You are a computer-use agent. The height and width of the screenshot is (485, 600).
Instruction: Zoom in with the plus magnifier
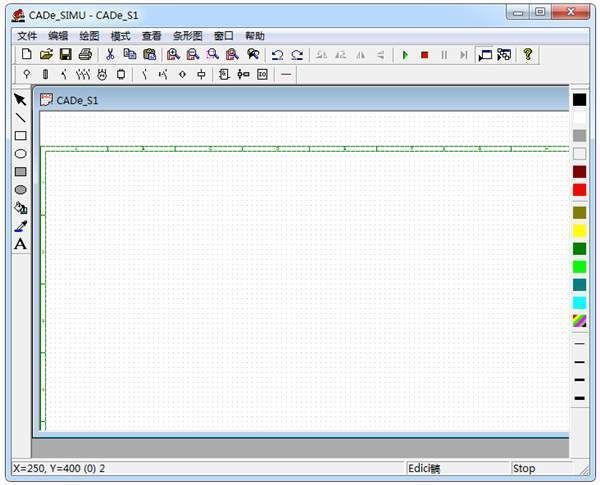(x=173, y=54)
